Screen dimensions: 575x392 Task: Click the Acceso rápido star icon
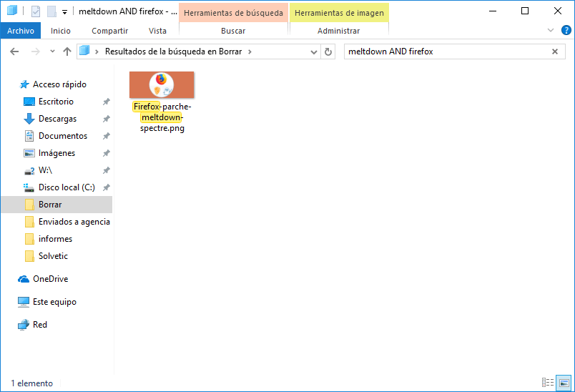point(24,84)
